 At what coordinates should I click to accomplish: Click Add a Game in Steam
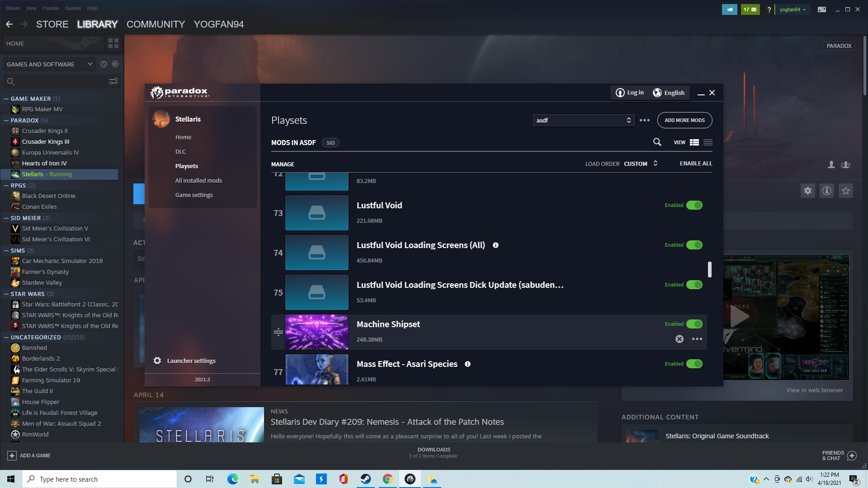point(29,455)
